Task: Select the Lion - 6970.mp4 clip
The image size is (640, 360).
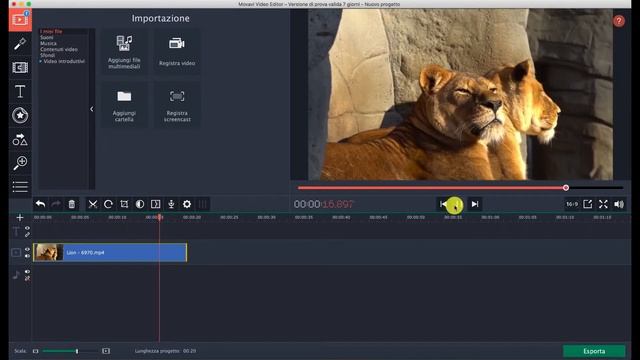Action: click(110, 253)
